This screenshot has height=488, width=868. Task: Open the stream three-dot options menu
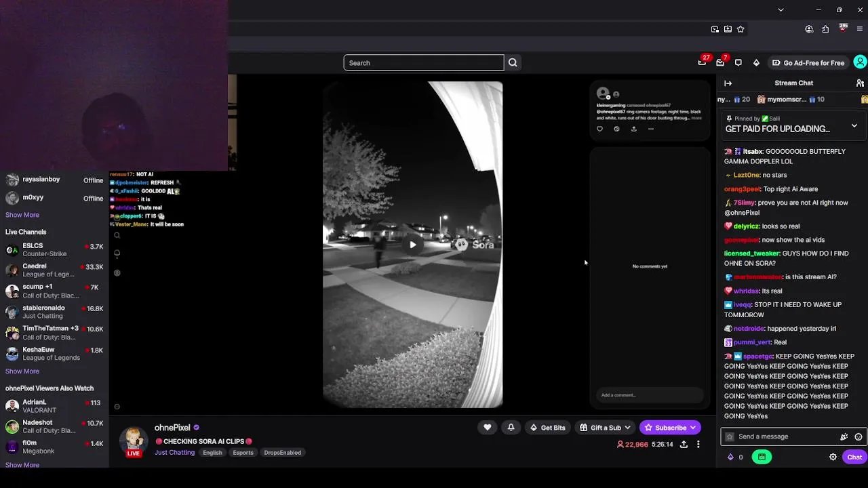(x=698, y=445)
